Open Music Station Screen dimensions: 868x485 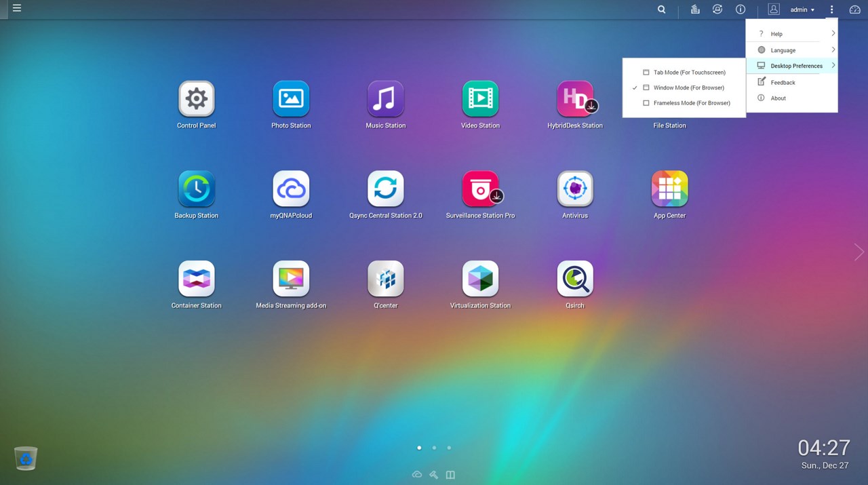click(x=386, y=99)
